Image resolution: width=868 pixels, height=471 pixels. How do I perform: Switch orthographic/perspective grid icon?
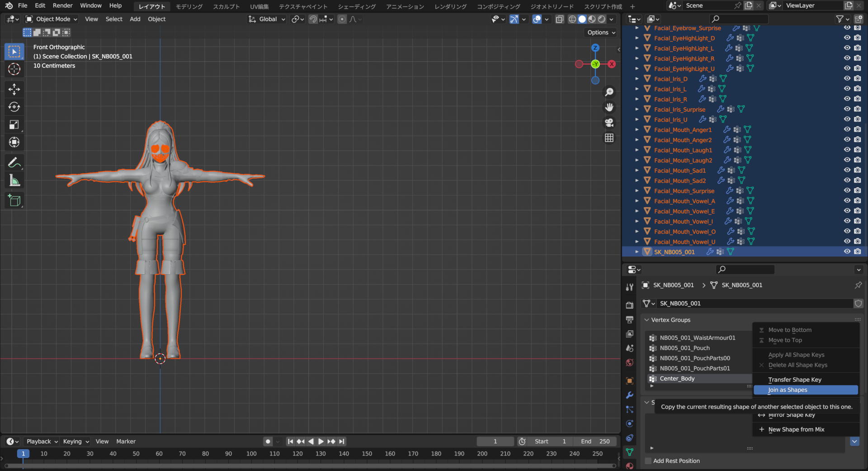[609, 138]
